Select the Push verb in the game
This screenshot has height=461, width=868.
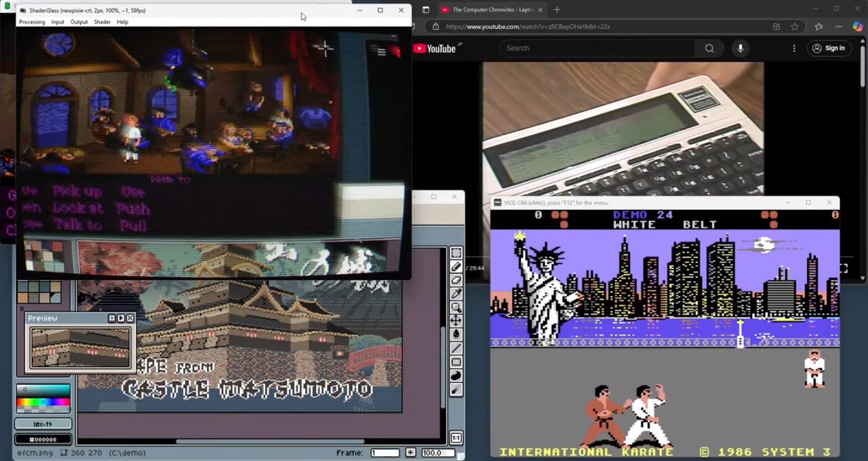[132, 209]
